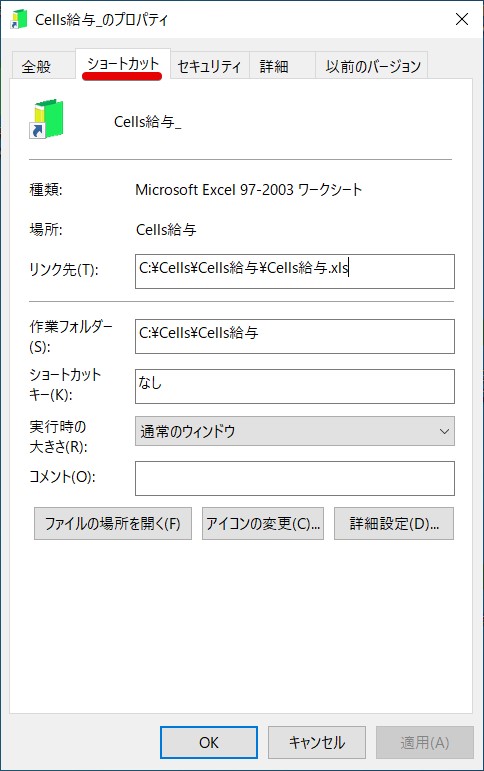Open the 以前のバージョン tab
The height and width of the screenshot is (771, 484).
click(372, 65)
